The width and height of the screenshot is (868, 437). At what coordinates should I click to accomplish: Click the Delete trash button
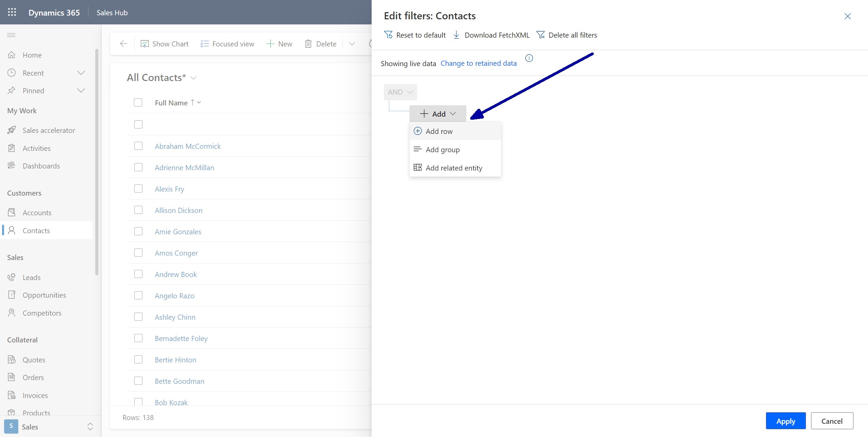click(321, 44)
